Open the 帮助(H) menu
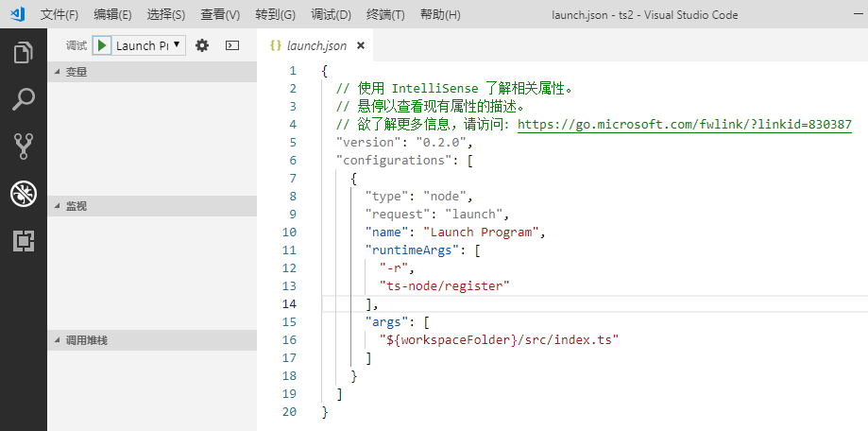The height and width of the screenshot is (431, 868). (440, 15)
